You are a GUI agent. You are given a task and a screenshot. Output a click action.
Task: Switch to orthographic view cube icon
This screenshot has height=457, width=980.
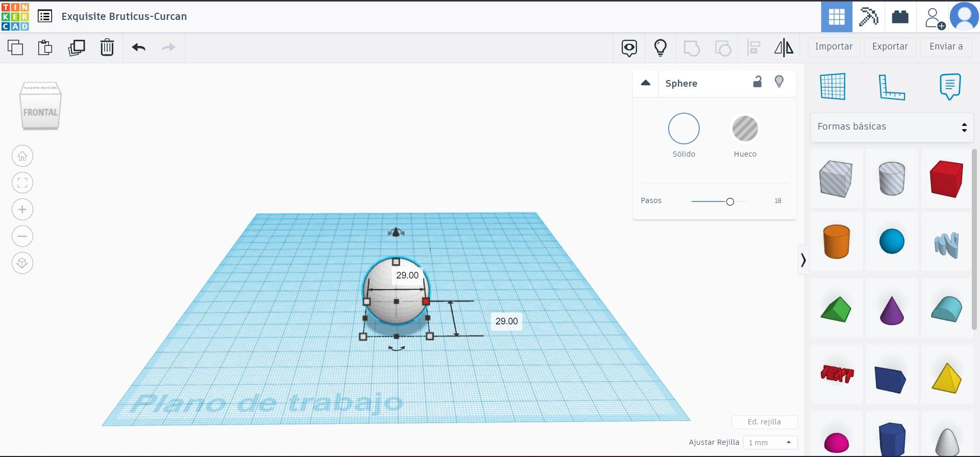tap(22, 263)
